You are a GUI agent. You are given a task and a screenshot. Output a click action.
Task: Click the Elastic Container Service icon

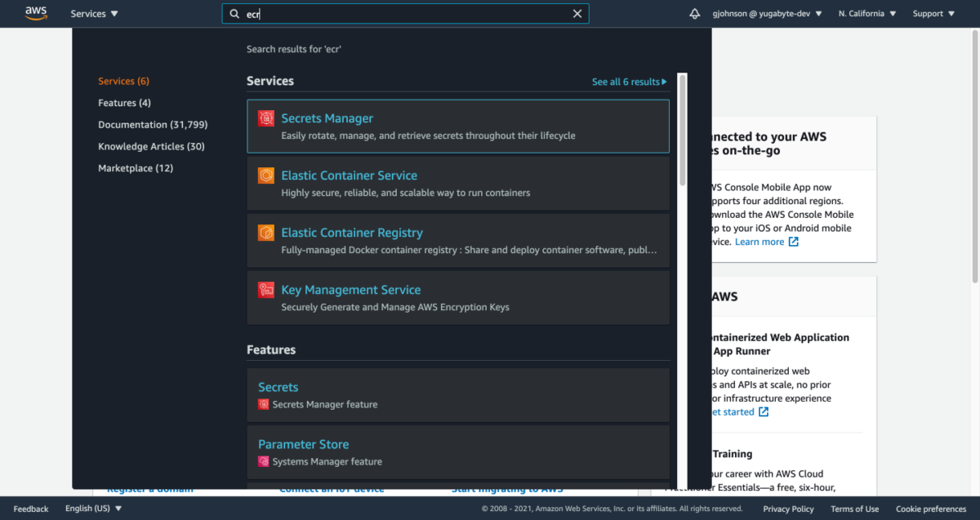(x=265, y=176)
